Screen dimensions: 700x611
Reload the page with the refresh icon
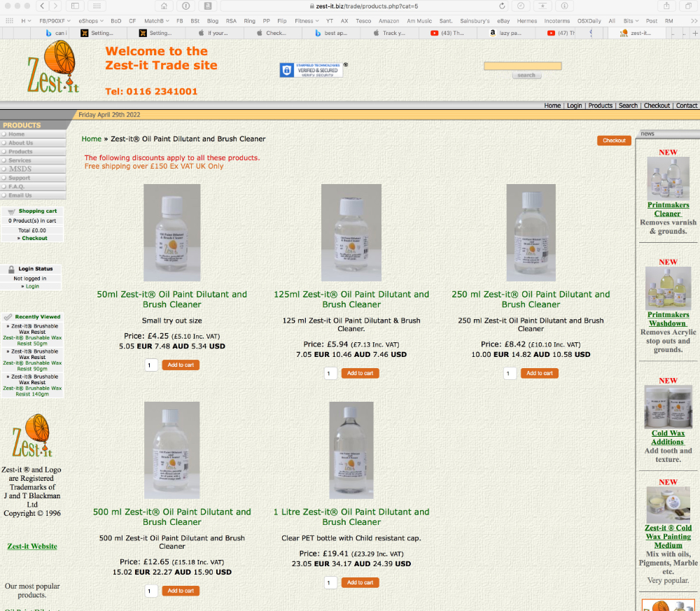coord(502,6)
